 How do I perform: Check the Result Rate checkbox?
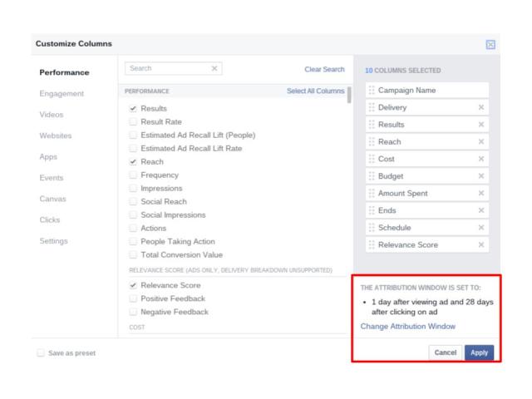(133, 122)
